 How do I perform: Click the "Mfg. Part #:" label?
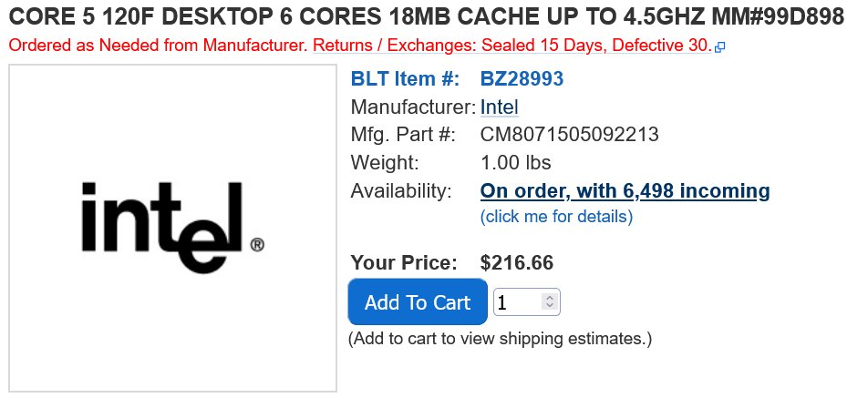[x=403, y=135]
